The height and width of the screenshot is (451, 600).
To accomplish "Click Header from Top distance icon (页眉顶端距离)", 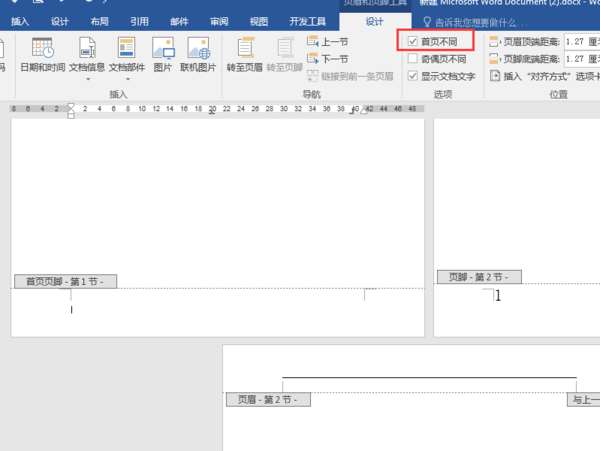I will 494,41.
